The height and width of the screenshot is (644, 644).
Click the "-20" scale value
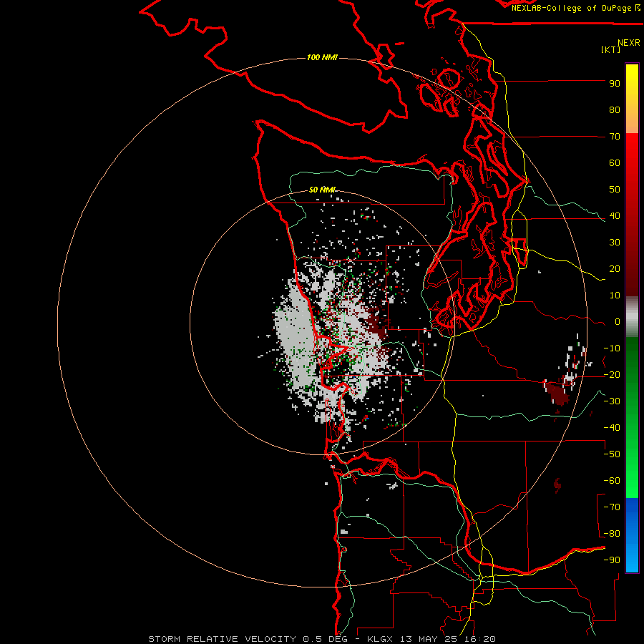coord(612,375)
